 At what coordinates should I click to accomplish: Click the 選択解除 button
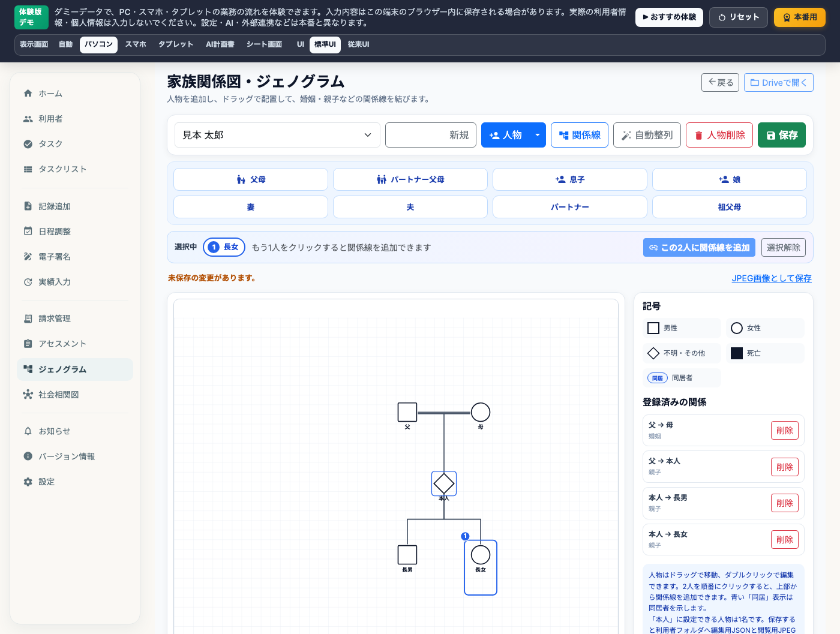[x=784, y=248]
